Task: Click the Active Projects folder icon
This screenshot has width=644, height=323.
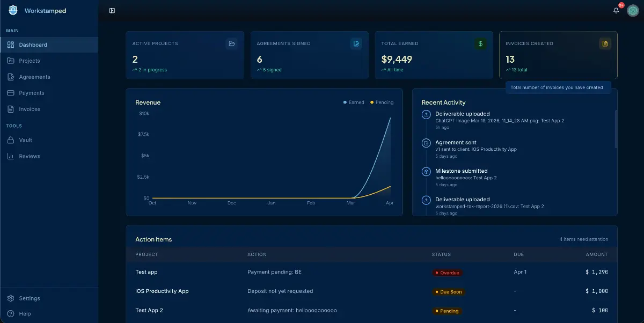Action: [232, 43]
